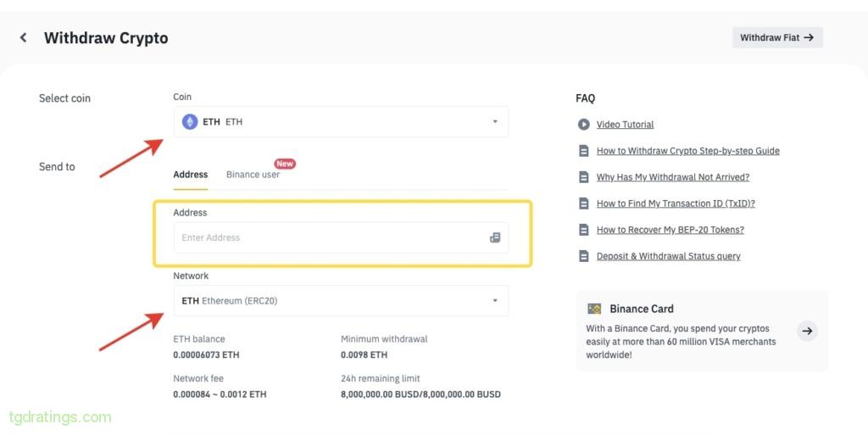Viewport: 868px width, 435px height.
Task: Expand the Network dropdown Ethereum (ERC20)
Action: tap(341, 300)
